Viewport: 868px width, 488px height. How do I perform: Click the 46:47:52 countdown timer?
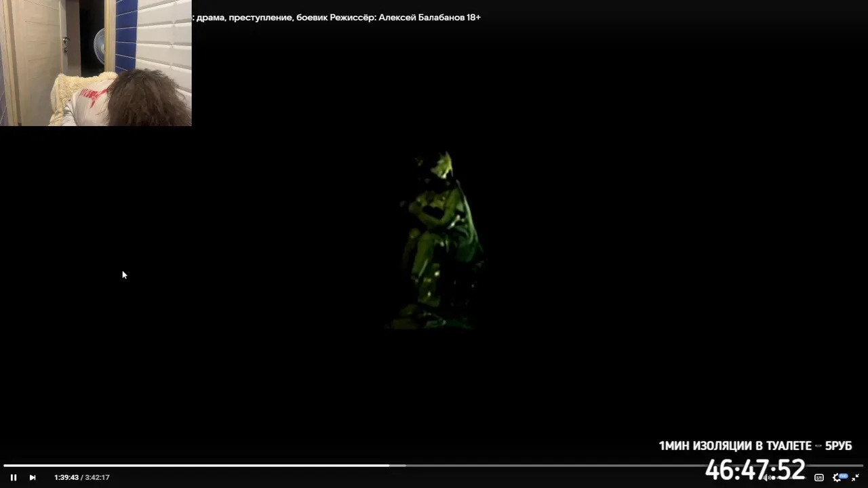click(755, 469)
